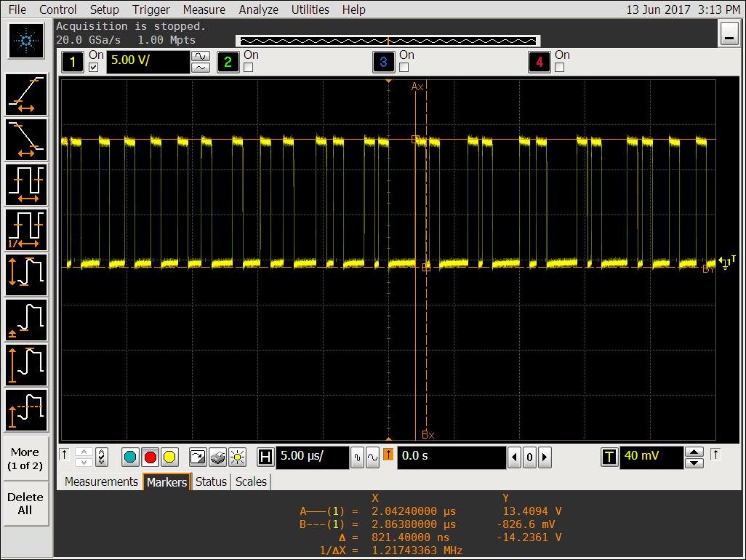Open channel 1 setup button

click(72, 62)
